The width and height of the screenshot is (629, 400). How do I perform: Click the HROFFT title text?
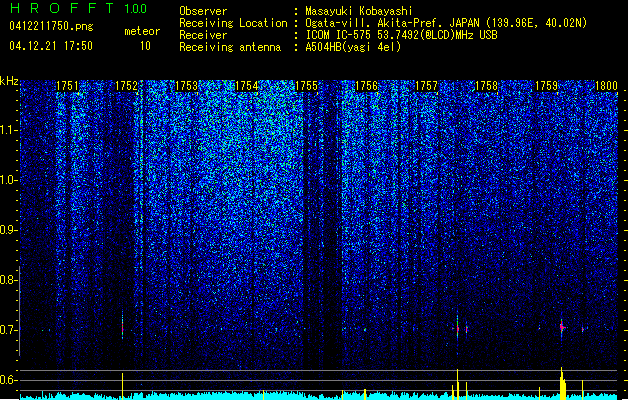pyautogui.click(x=62, y=8)
